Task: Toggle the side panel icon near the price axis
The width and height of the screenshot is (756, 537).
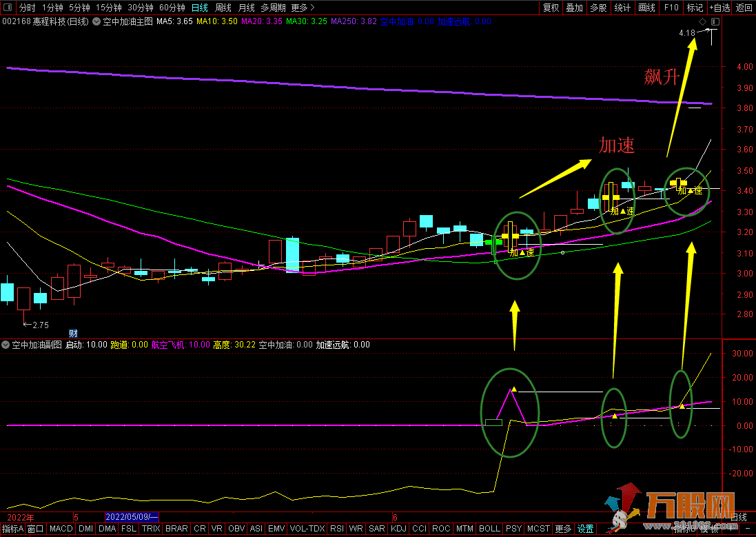Action: (715, 21)
